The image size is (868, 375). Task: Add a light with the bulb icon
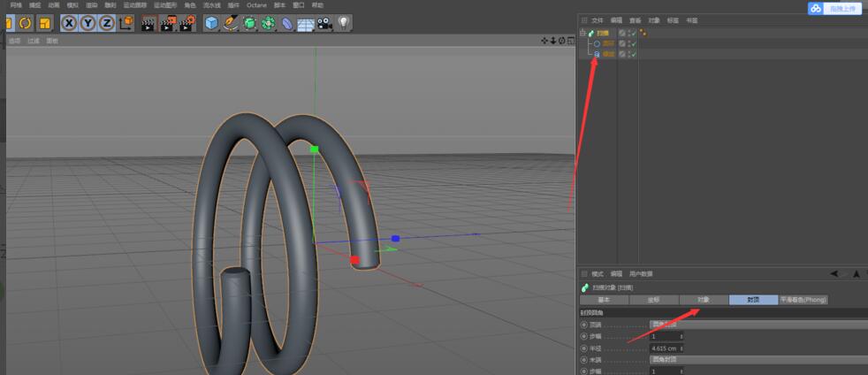(x=344, y=23)
